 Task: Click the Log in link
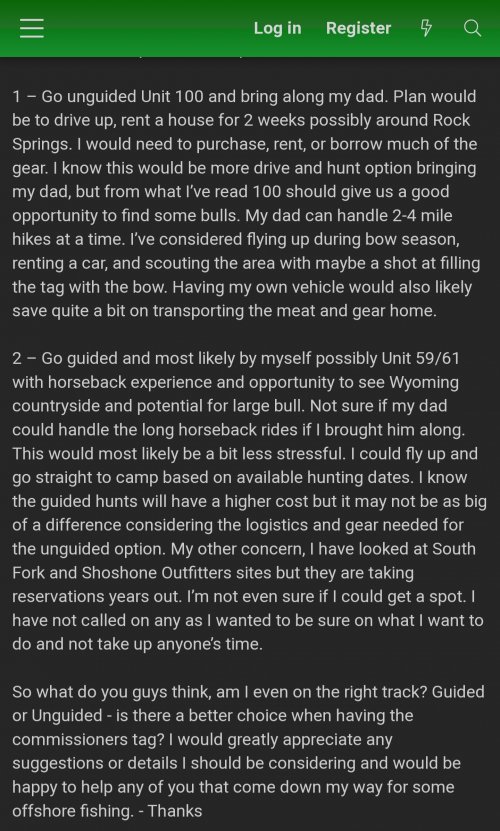pyautogui.click(x=277, y=28)
